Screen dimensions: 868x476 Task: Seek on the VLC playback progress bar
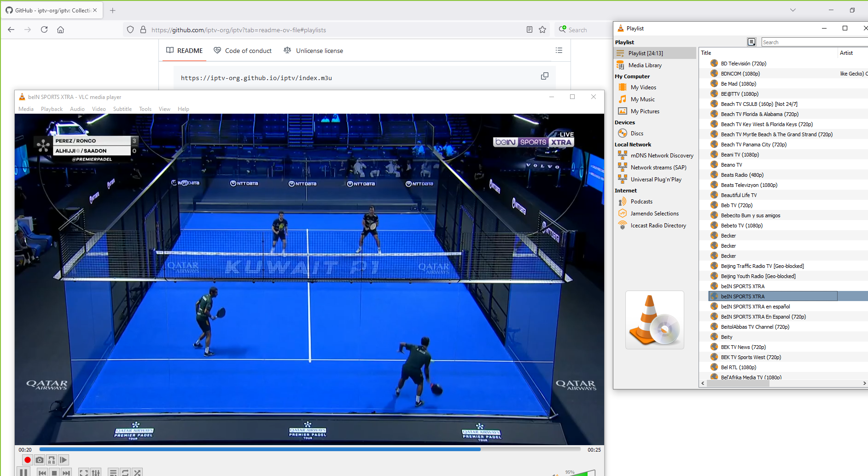(x=309, y=449)
